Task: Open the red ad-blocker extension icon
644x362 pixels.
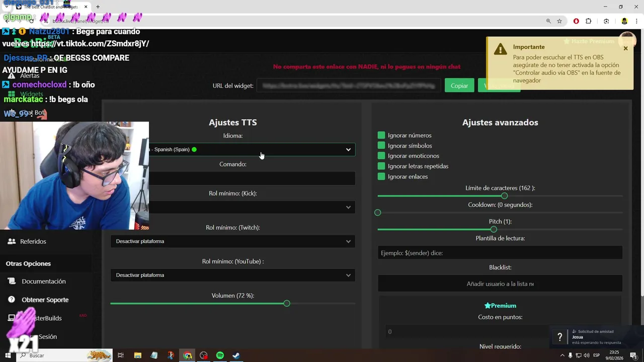Action: click(576, 21)
